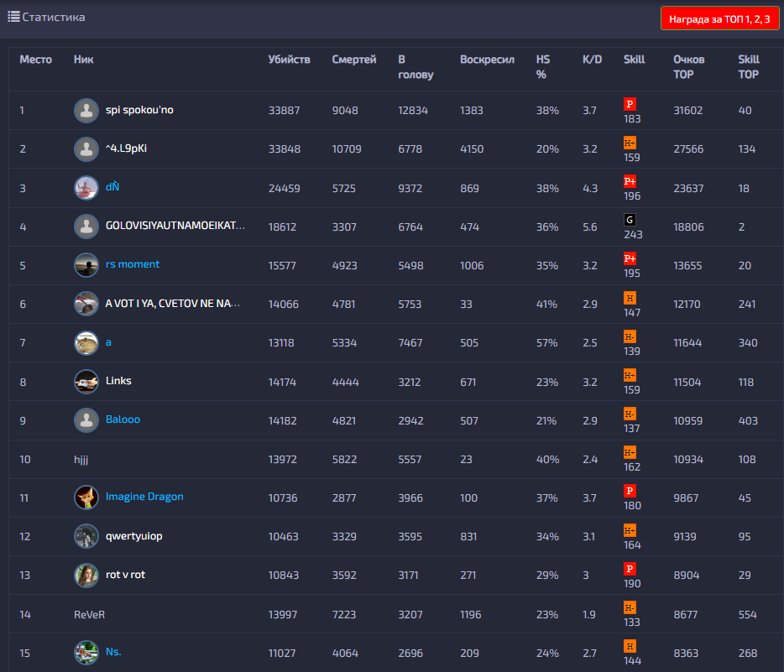784x672 pixels.
Task: Click the K/D column header
Action: click(592, 60)
